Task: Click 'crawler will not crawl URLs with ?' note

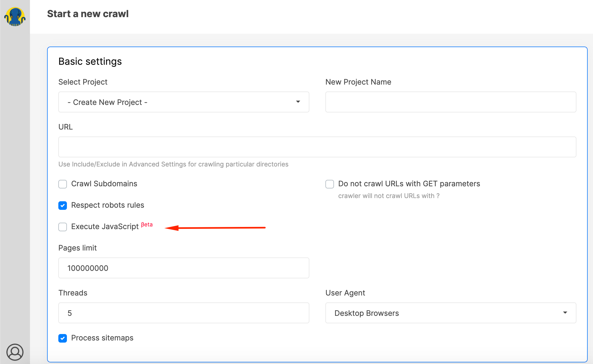Action: tap(389, 196)
